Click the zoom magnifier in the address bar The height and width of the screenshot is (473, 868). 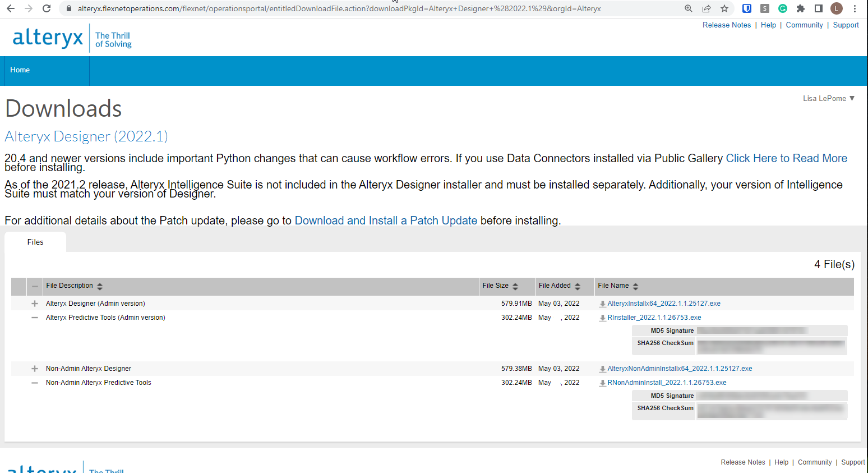pos(688,8)
